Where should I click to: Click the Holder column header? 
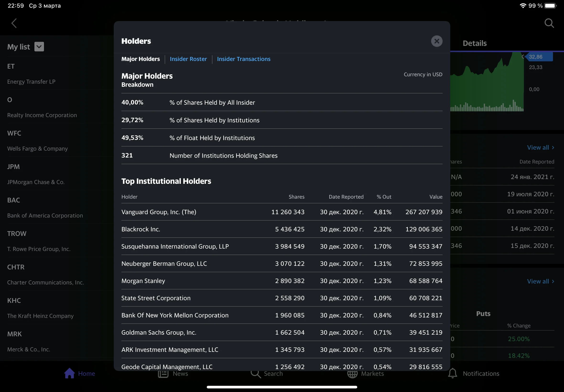tap(129, 197)
